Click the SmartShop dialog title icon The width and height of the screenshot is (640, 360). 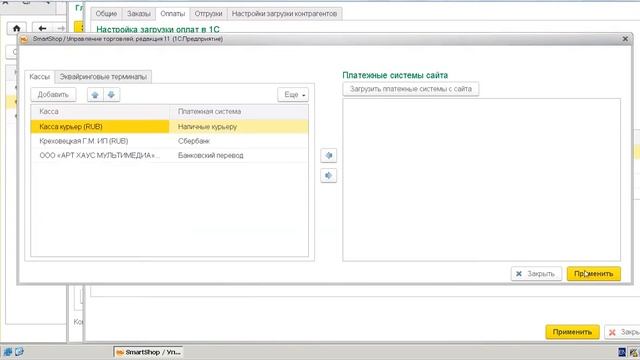(24, 39)
